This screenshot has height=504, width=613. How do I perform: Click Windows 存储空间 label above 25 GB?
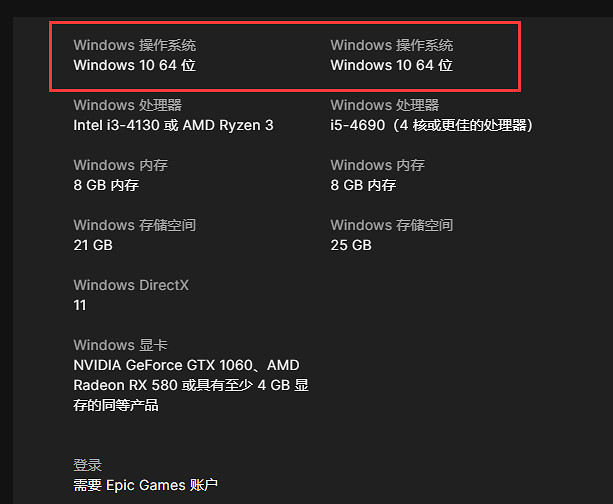(x=391, y=225)
